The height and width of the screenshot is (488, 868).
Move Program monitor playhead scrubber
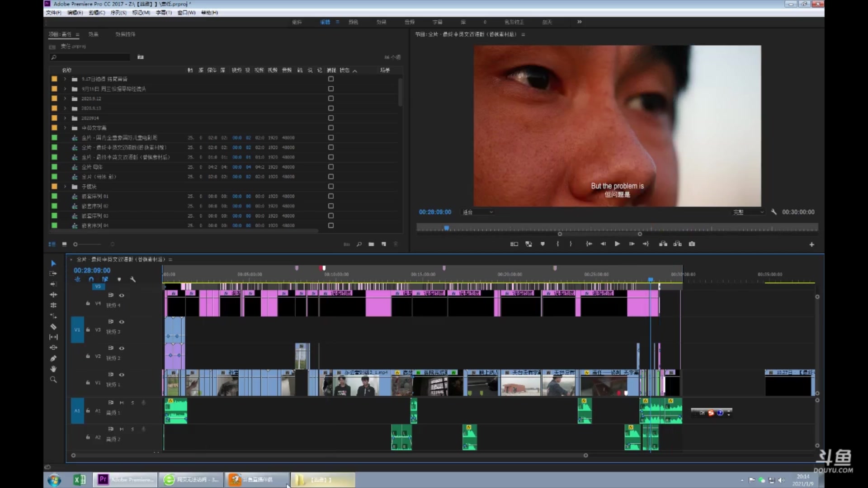(x=446, y=228)
